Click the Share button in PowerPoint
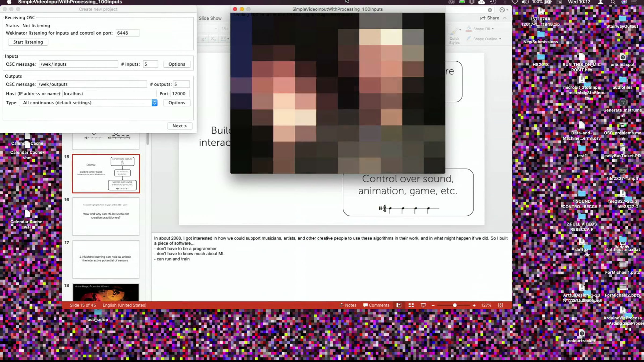Screen dimensions: 644x362 click(x=490, y=18)
